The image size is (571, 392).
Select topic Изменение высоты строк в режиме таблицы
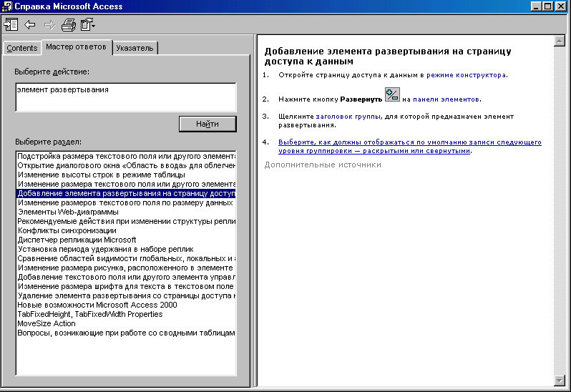click(x=126, y=175)
